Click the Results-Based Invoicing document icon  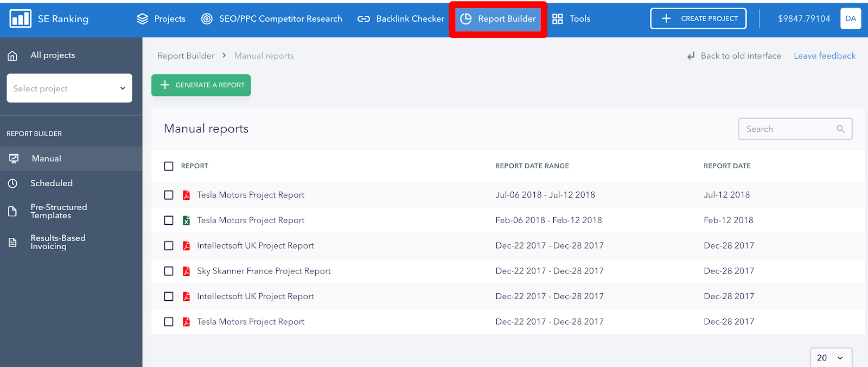pyautogui.click(x=12, y=242)
